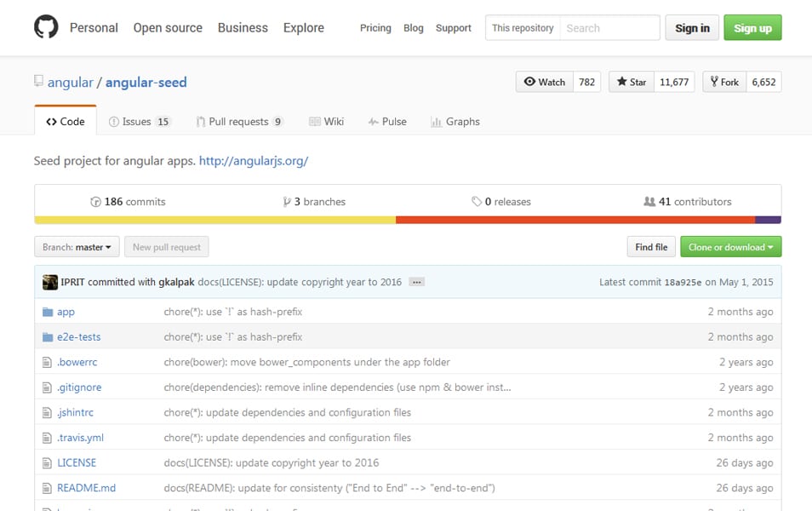Click the yellow language bar segment
812x511 pixels.
[214, 221]
